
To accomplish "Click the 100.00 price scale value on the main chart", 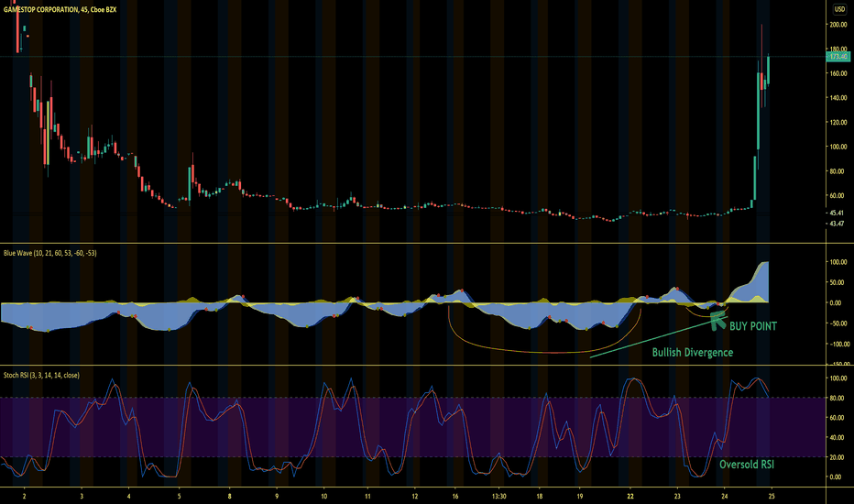I will coord(838,147).
